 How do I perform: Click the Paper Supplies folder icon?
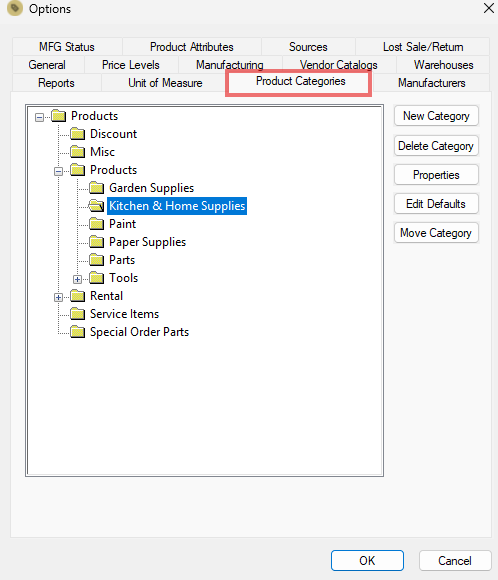pyautogui.click(x=97, y=242)
